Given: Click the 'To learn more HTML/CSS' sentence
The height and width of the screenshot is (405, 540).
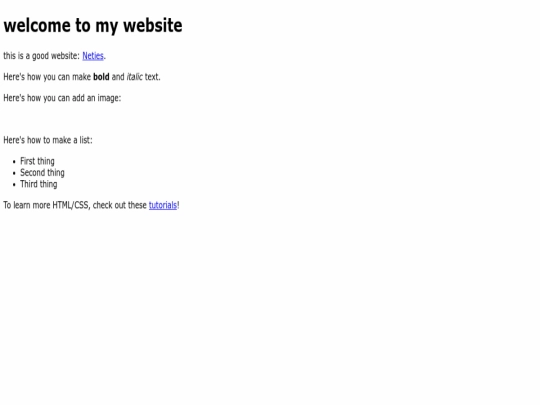Looking at the screenshot, I should pyautogui.click(x=91, y=205).
